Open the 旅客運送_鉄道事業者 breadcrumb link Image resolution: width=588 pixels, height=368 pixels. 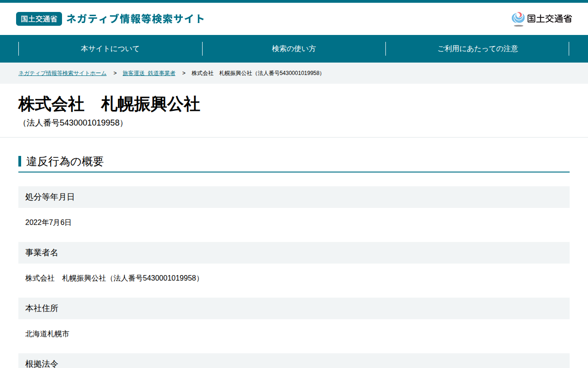(149, 73)
